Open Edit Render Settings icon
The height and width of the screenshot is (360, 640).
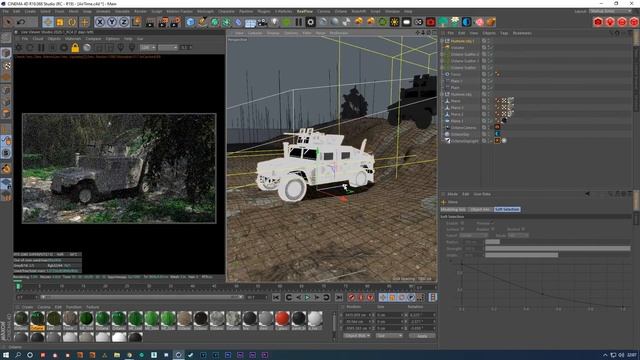176,22
